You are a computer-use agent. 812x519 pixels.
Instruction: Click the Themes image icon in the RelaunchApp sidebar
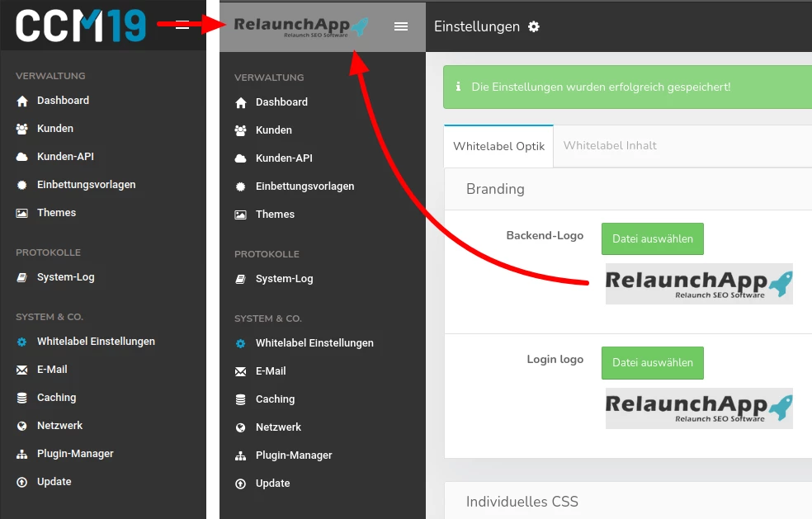pyautogui.click(x=240, y=215)
